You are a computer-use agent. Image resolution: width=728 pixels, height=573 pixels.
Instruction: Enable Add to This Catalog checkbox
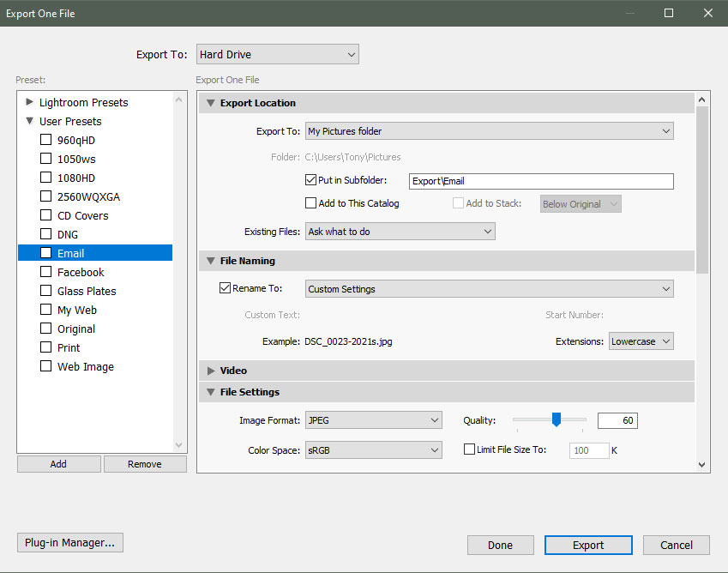311,203
